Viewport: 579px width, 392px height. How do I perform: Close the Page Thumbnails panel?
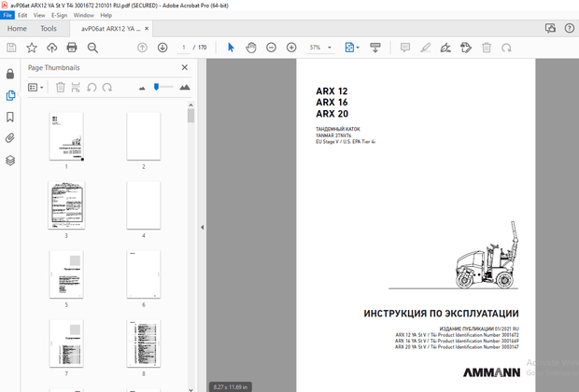coord(185,67)
